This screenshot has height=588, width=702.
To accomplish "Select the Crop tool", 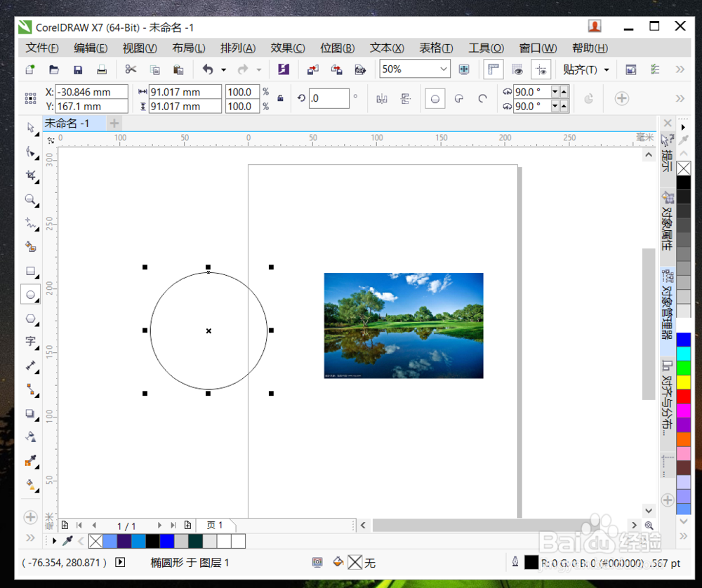I will 30,175.
